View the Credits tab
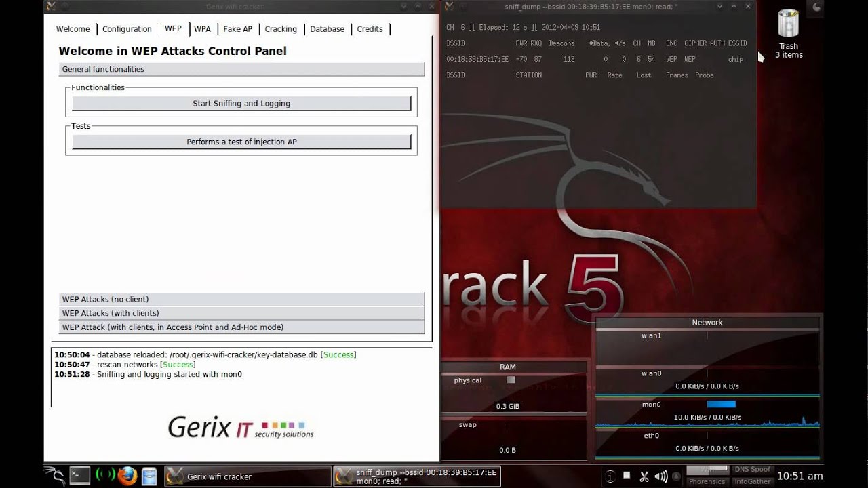This screenshot has width=868, height=488. pyautogui.click(x=370, y=29)
